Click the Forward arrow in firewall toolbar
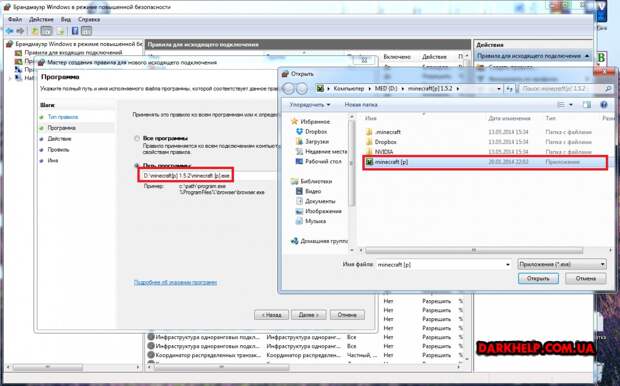 click(20, 31)
